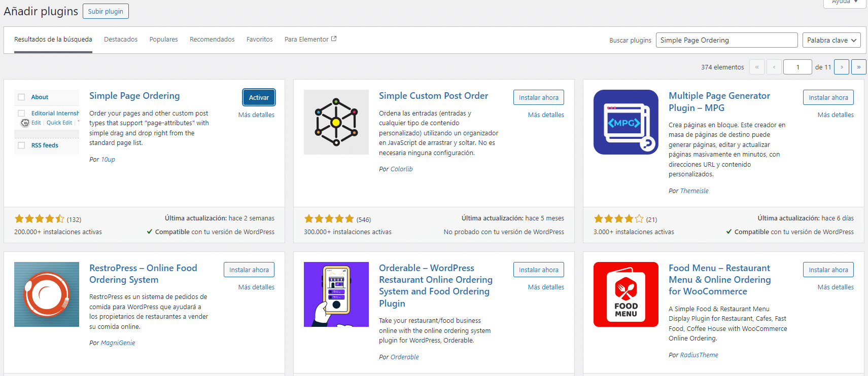The width and height of the screenshot is (868, 376).
Task: Switch to the Populares tab
Action: 163,40
